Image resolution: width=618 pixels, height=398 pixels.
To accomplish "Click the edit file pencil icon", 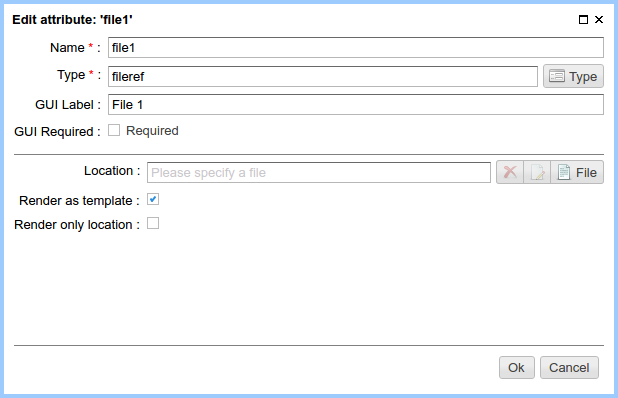I will [537, 172].
